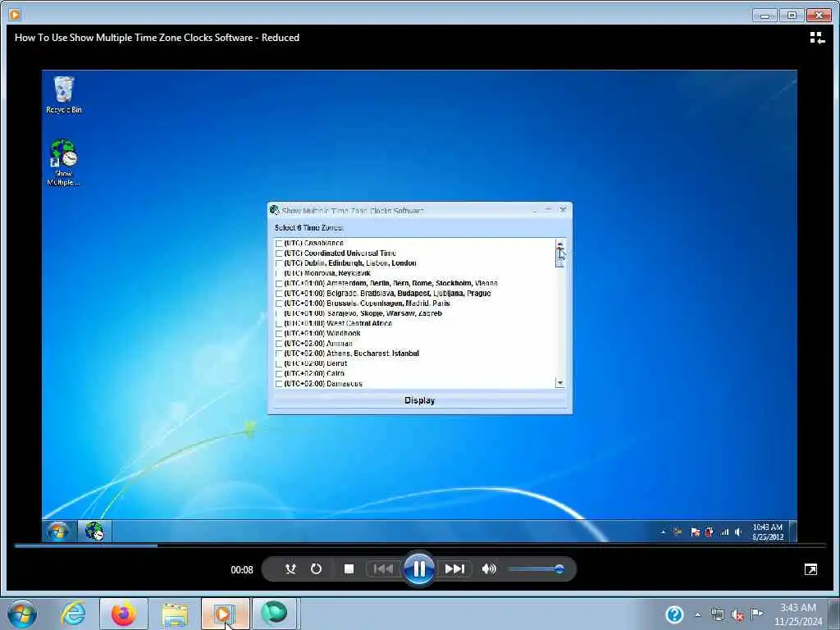Skip to the next track
Screen dimensions: 840x630
tap(454, 569)
